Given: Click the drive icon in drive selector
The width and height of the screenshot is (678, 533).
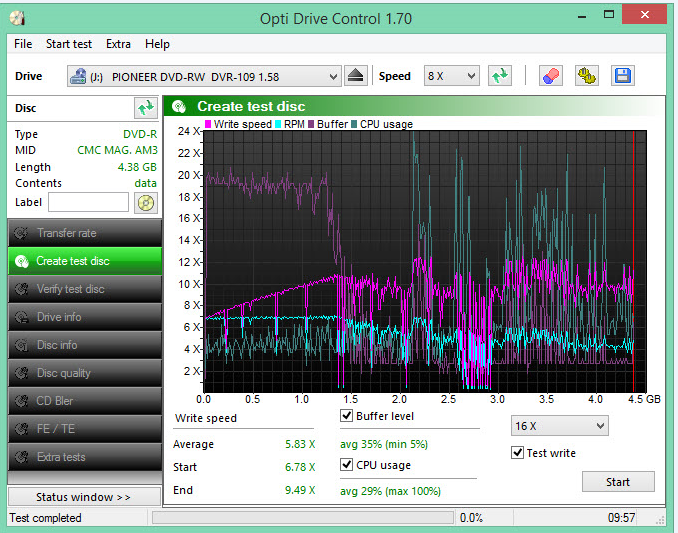Looking at the screenshot, I should pos(78,76).
